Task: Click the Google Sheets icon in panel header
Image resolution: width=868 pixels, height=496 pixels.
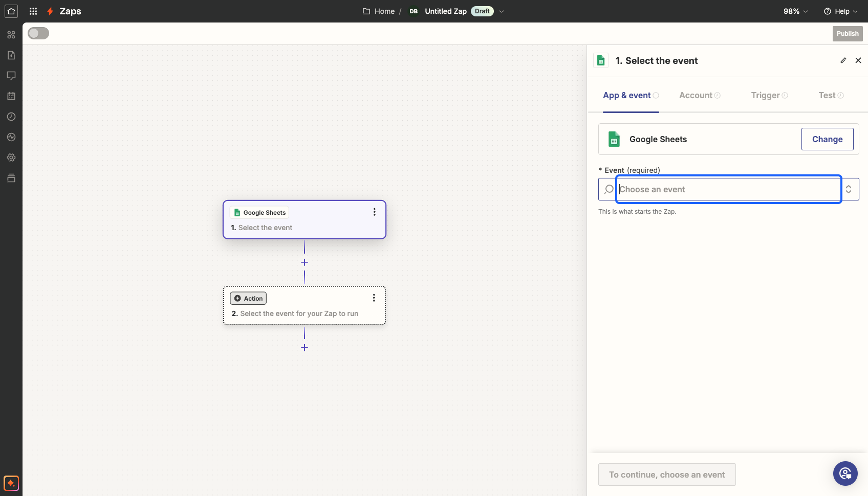Action: point(601,60)
